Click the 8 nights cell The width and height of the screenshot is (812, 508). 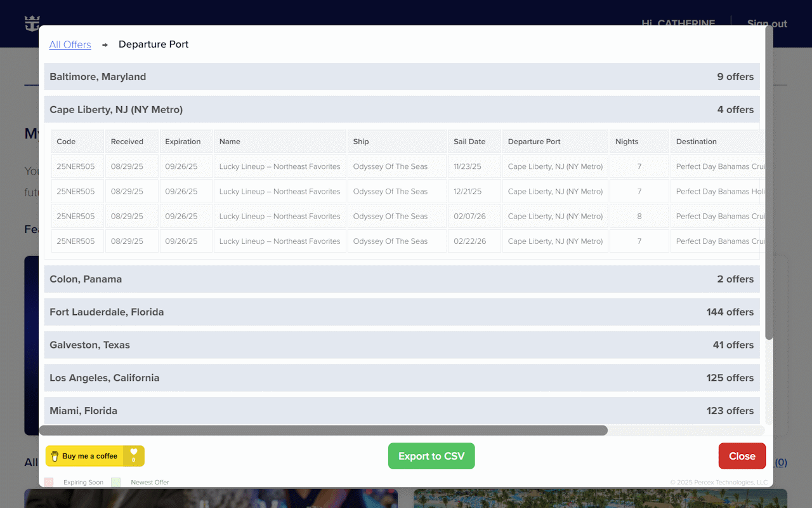coord(639,216)
